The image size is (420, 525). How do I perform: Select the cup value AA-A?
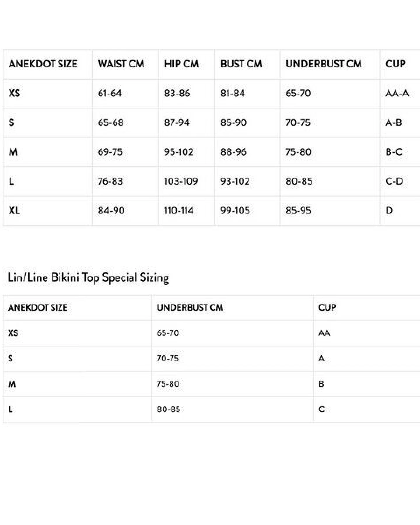coord(397,93)
